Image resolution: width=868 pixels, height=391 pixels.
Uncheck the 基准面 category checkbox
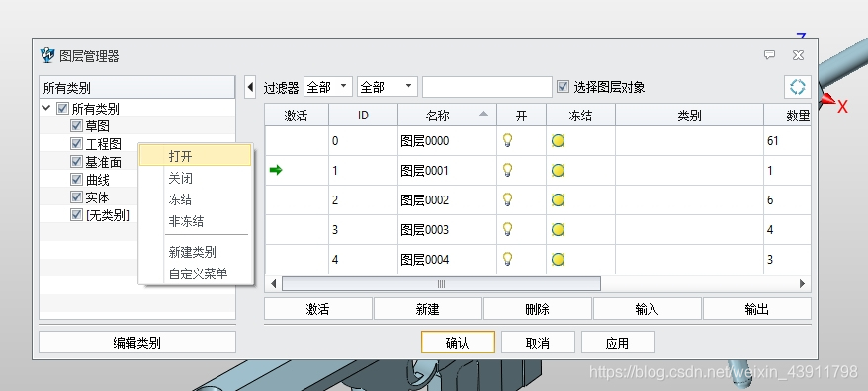click(x=76, y=162)
